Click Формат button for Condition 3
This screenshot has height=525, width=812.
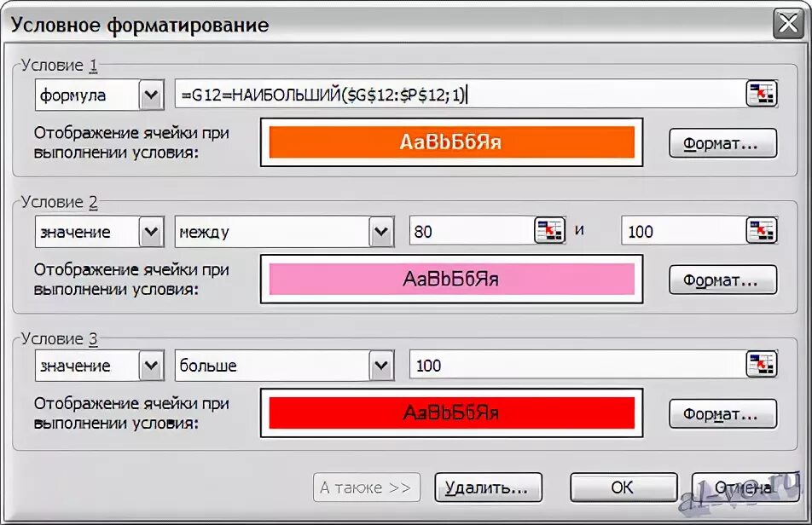[x=723, y=414]
